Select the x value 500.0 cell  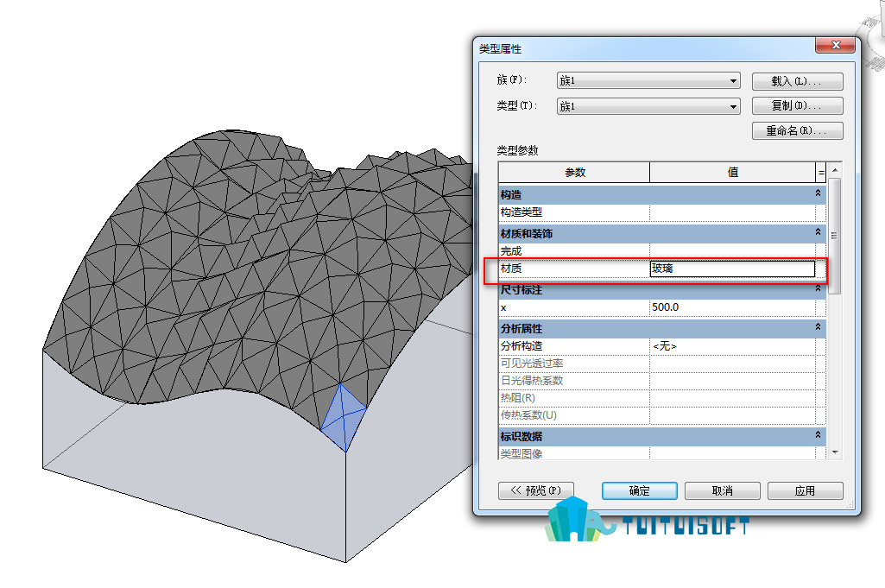(x=732, y=307)
